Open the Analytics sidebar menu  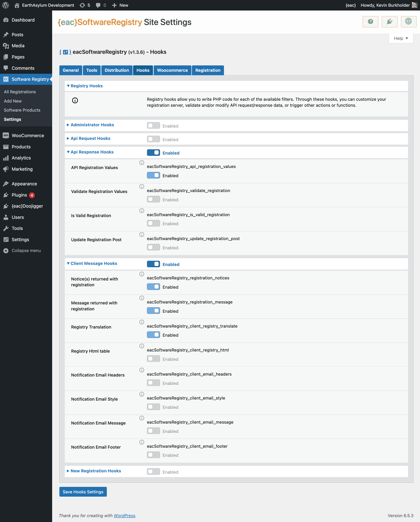point(26,158)
